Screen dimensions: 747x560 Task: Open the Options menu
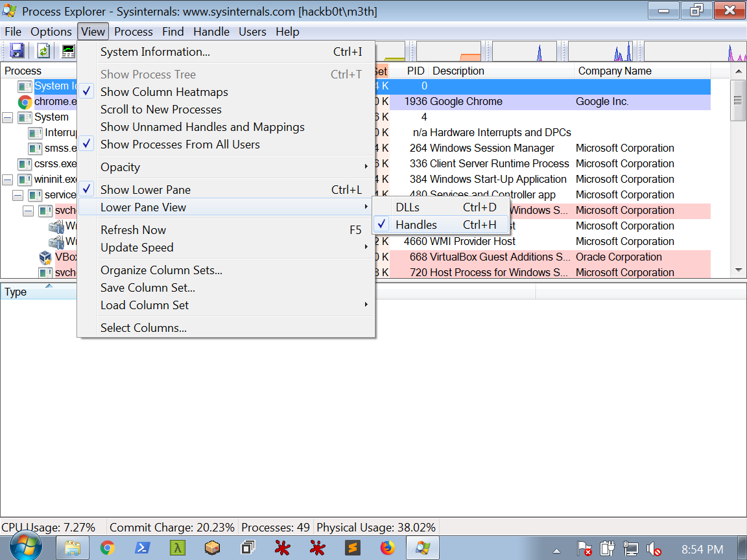[51, 32]
